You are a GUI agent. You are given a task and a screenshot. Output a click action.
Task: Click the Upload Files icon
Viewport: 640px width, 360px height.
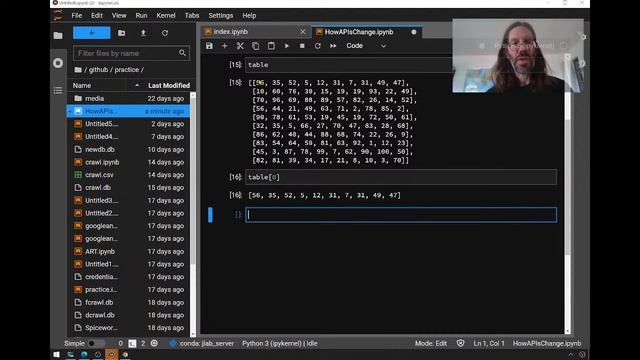point(143,33)
